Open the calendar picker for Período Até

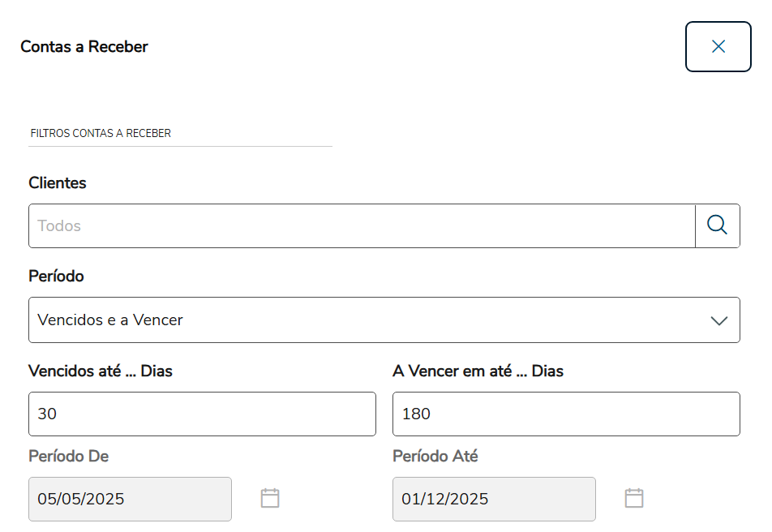(634, 498)
